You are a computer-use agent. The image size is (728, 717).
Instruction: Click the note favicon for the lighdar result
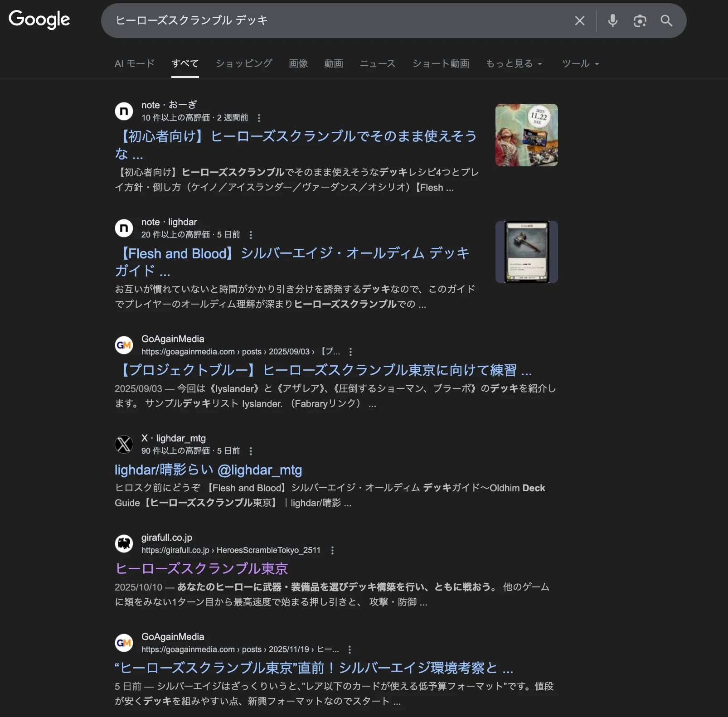click(x=124, y=228)
